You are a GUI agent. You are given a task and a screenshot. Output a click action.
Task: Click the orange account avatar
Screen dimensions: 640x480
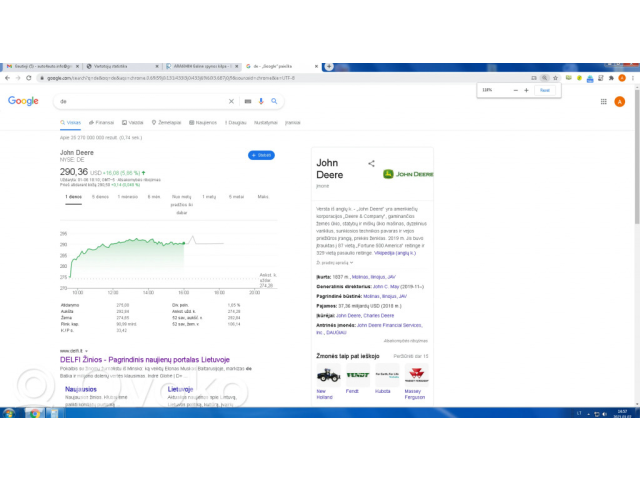click(620, 101)
